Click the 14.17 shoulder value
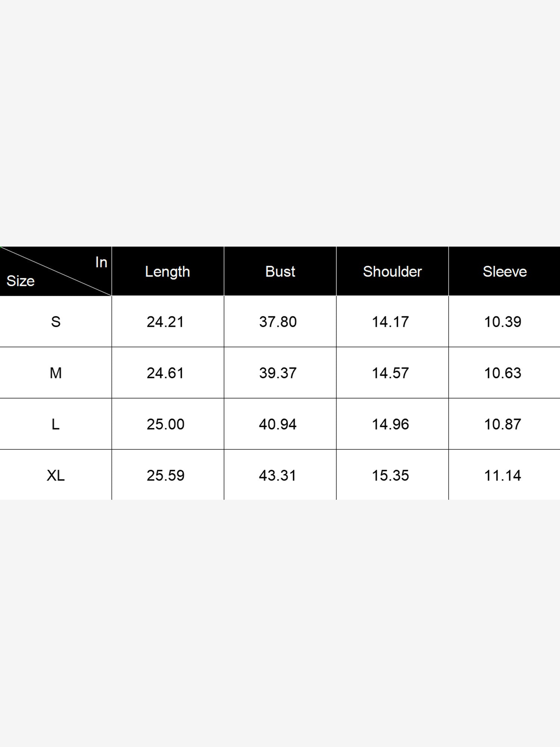 391,322
